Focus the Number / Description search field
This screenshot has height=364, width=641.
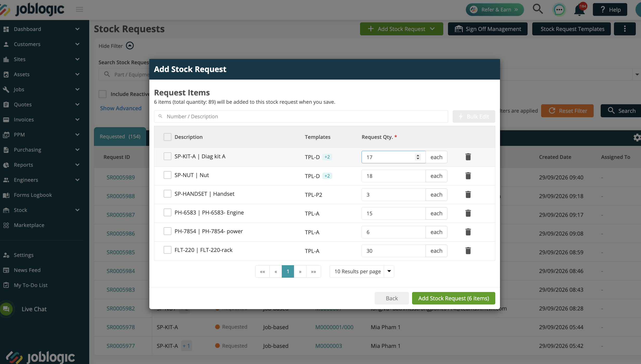(x=301, y=116)
